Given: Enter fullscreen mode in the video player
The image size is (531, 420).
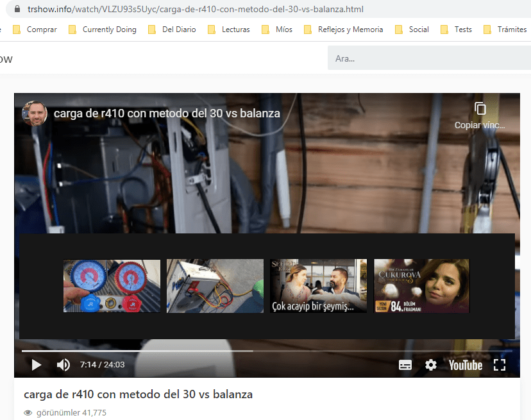Looking at the screenshot, I should point(500,365).
